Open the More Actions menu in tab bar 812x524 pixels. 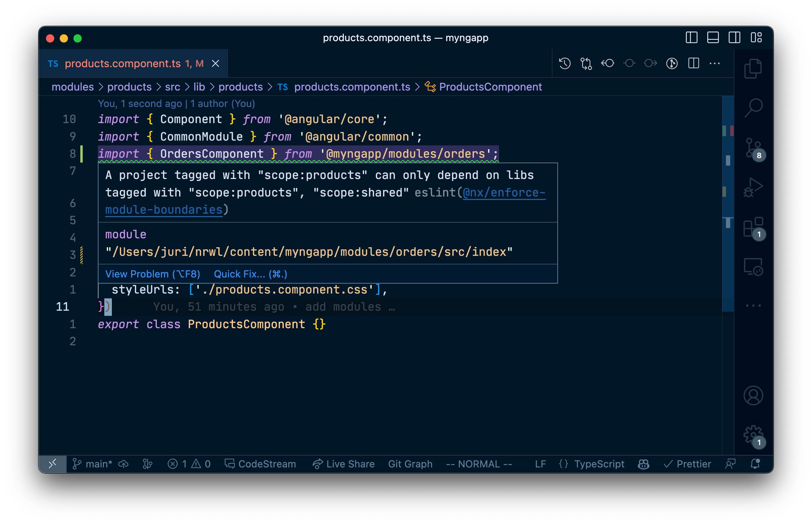point(714,63)
